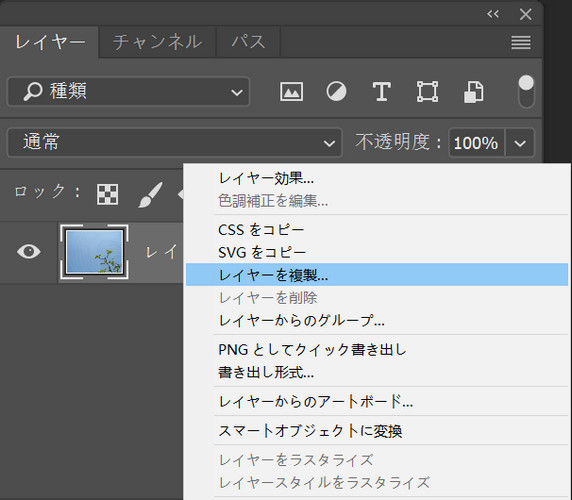This screenshot has width=572, height=500.
Task: Lock transparent pixels checkerboard icon
Action: [x=107, y=194]
